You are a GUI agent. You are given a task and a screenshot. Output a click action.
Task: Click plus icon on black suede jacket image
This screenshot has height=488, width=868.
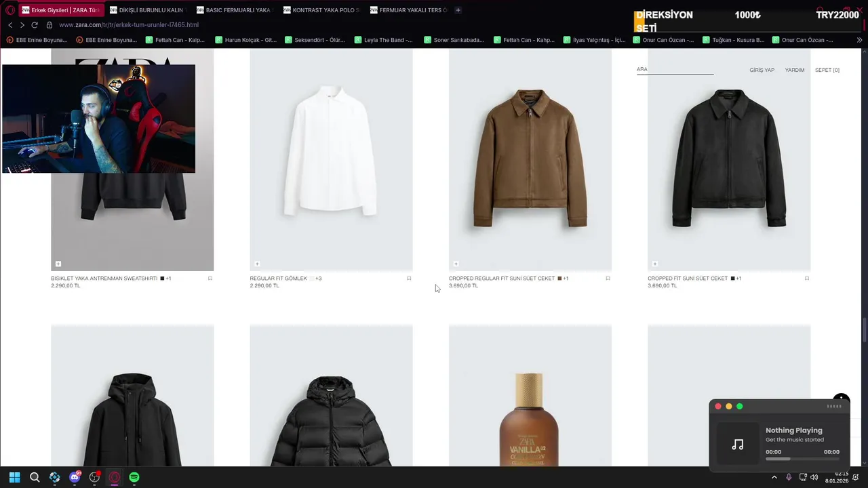coord(654,264)
